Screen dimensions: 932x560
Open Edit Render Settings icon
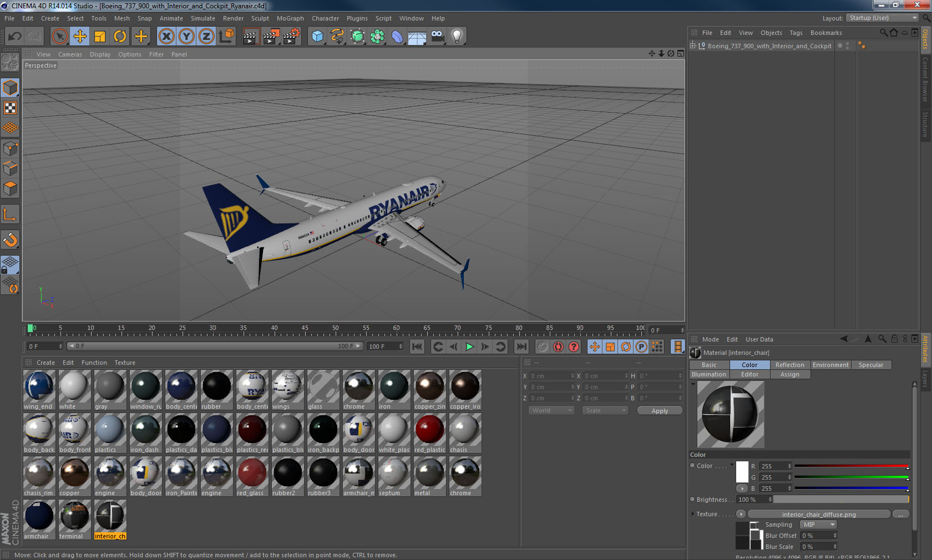[x=292, y=37]
